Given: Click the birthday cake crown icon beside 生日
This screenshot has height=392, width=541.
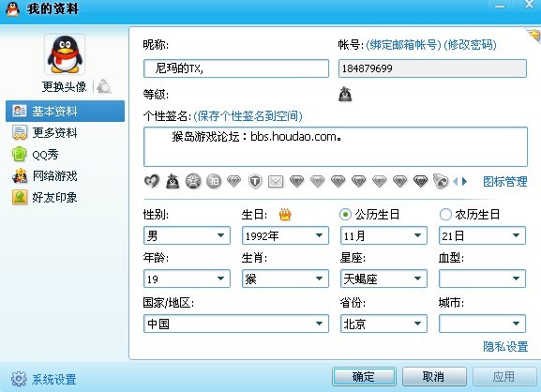Looking at the screenshot, I should [x=285, y=215].
